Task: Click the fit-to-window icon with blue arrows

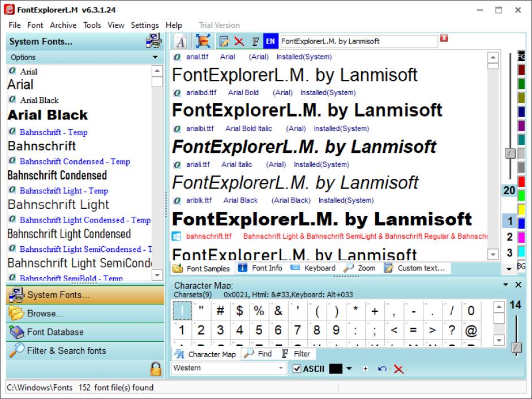Action: point(203,41)
